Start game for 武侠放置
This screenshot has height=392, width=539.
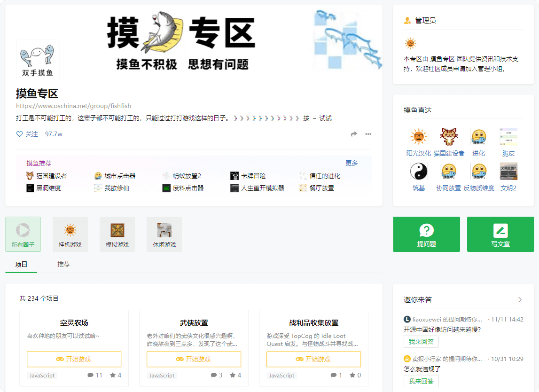pos(194,359)
